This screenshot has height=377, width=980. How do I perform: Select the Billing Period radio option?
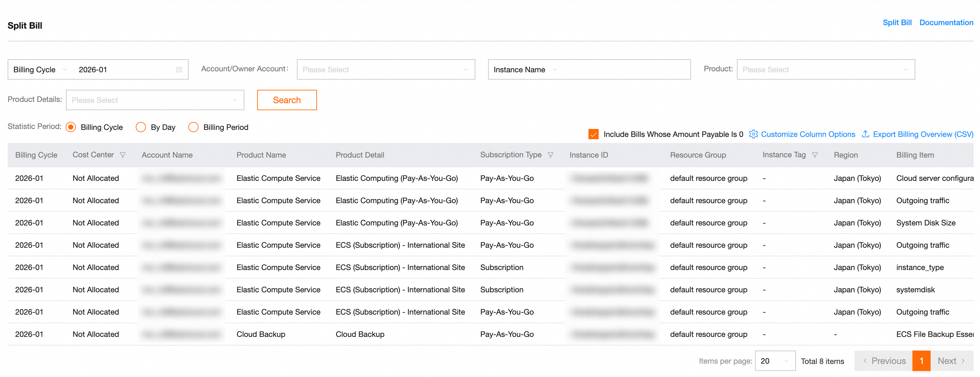point(193,127)
